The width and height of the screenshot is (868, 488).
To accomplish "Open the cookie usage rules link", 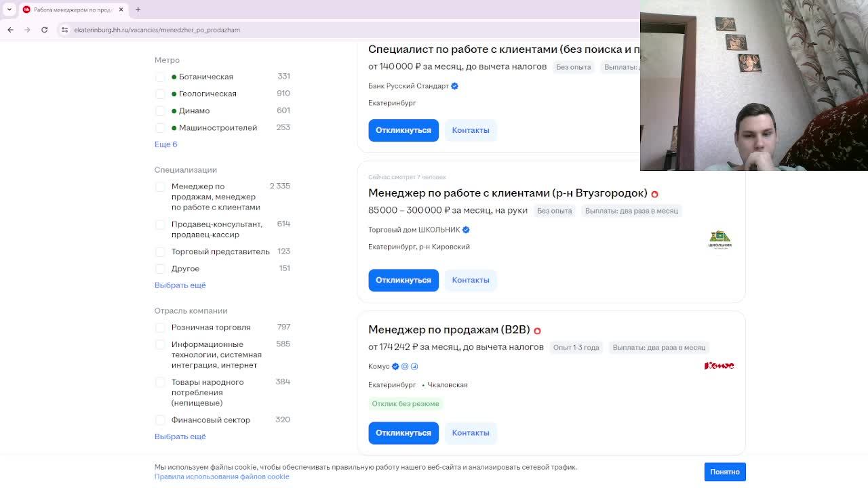I will click(222, 476).
